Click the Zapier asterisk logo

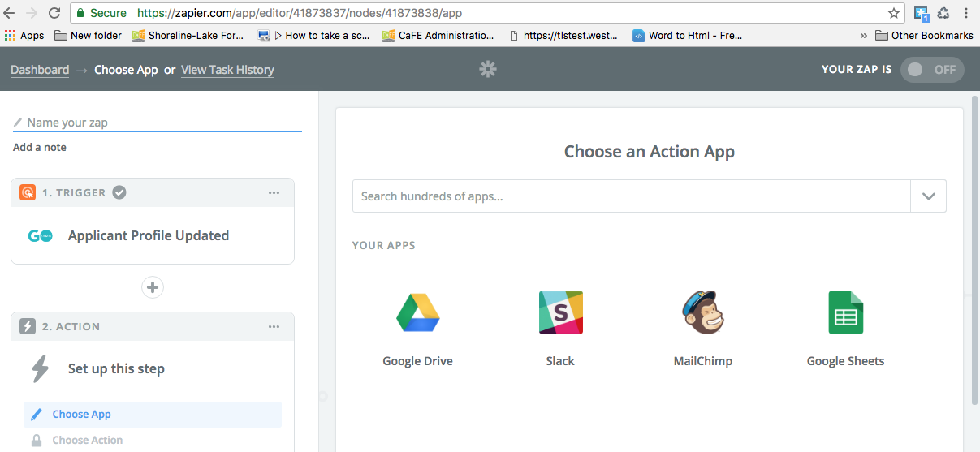(488, 69)
